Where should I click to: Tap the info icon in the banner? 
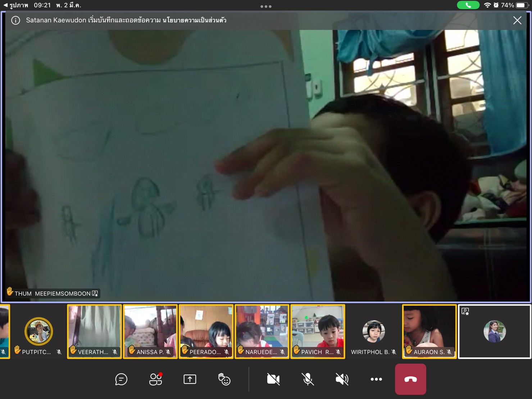tap(15, 20)
